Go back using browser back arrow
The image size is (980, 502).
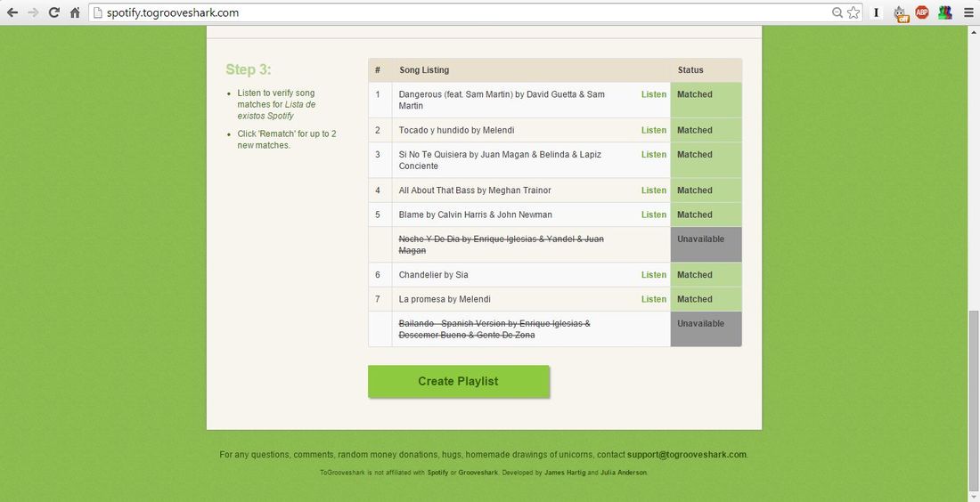12,12
